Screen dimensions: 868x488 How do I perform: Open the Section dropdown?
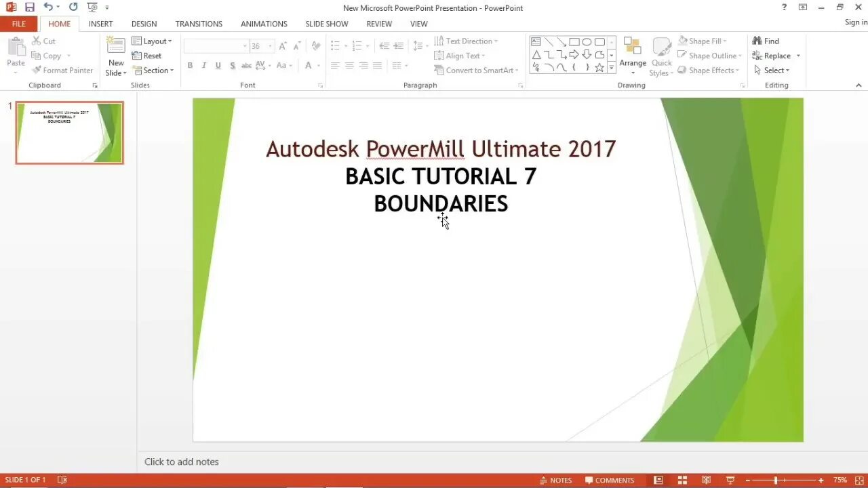(153, 70)
